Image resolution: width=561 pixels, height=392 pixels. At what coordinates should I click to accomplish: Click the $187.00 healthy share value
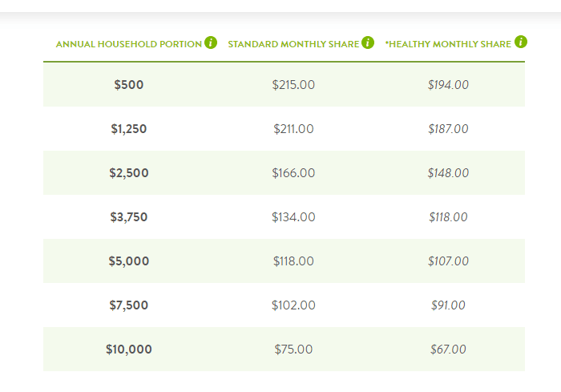448,129
